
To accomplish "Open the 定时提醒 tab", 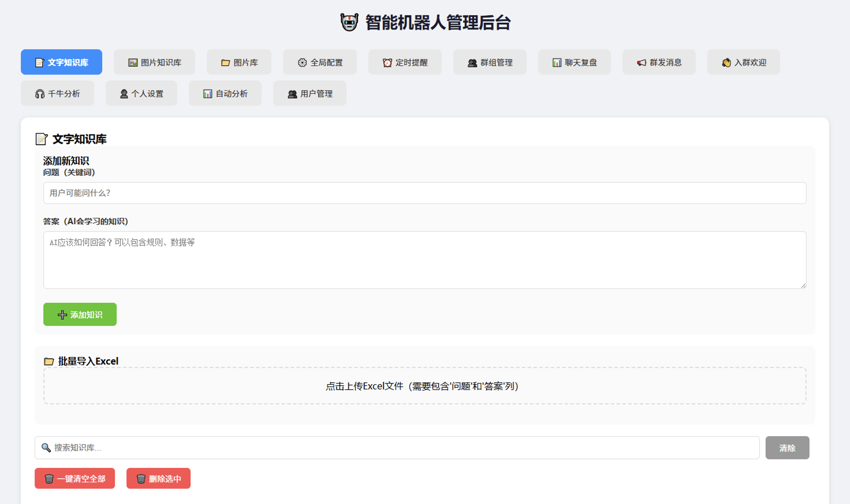I will pos(405,62).
